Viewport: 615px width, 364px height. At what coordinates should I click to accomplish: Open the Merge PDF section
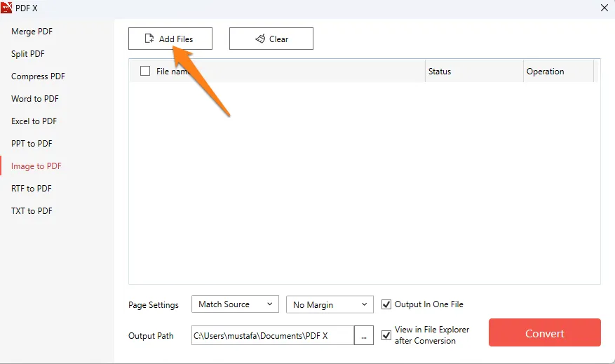[x=32, y=32]
